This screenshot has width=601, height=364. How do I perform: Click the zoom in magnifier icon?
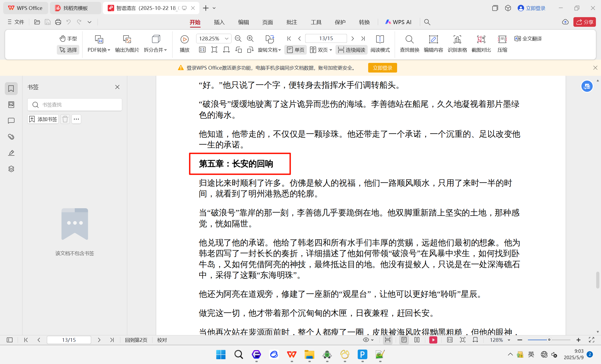tap(250, 39)
